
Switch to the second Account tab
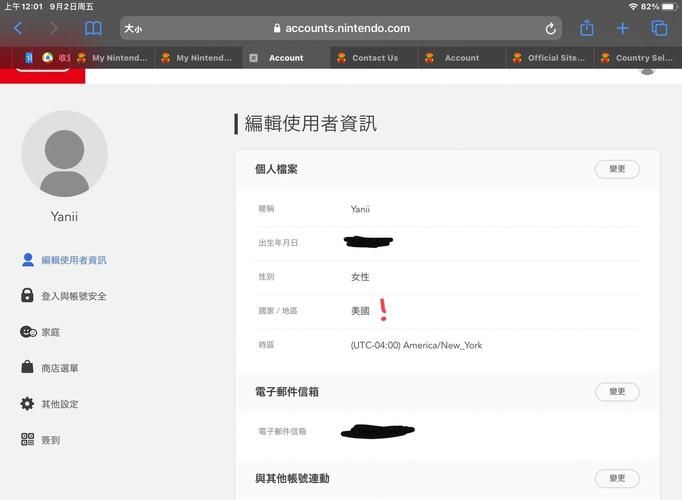[462, 58]
